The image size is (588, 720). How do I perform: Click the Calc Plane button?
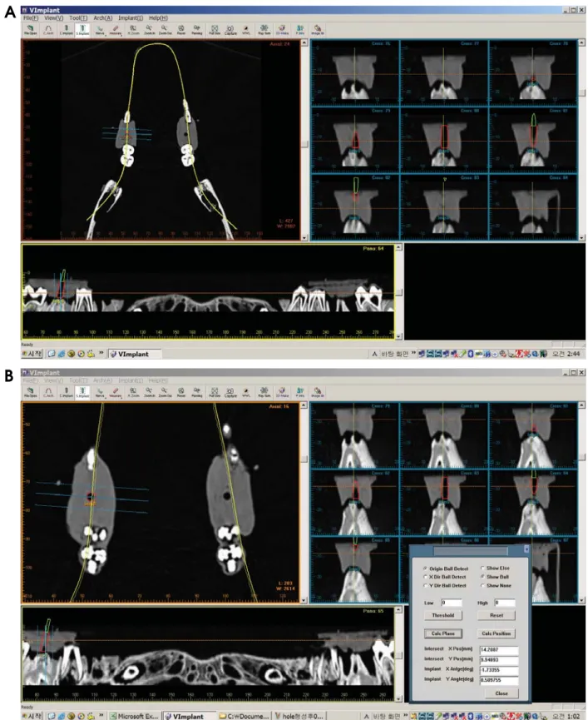443,633
